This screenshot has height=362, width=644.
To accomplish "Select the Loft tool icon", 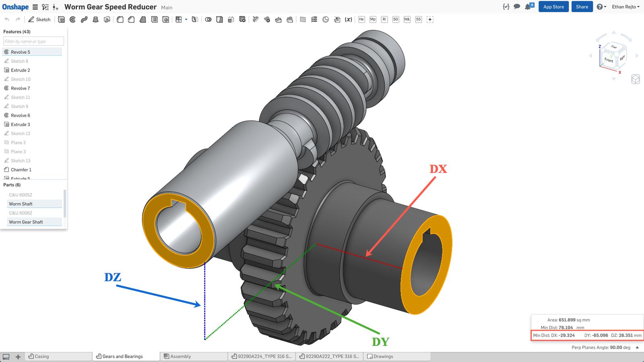I will [95, 19].
